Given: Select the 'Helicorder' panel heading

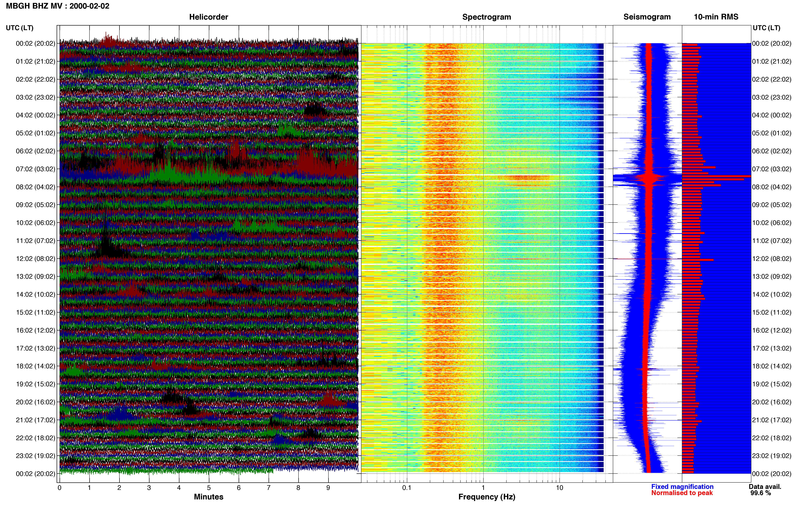Looking at the screenshot, I should pyautogui.click(x=209, y=17).
